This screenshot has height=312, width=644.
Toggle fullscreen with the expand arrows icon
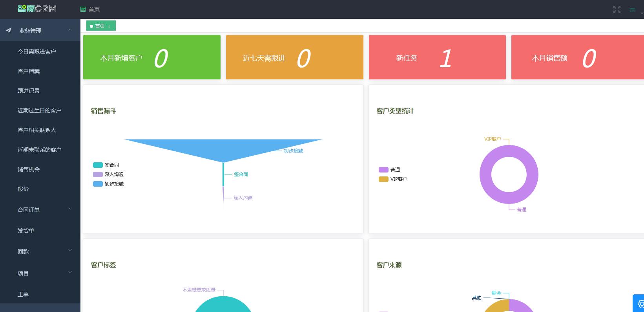click(x=617, y=9)
